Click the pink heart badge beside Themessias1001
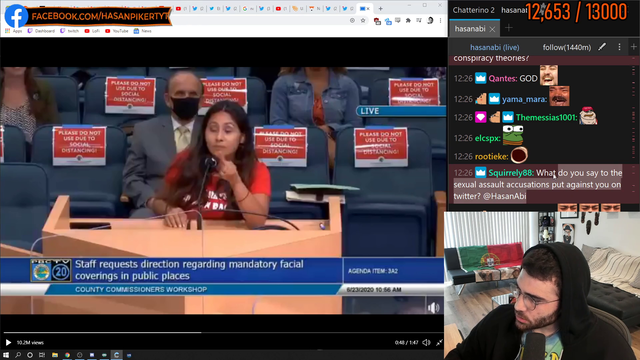This screenshot has height=360, width=640. pyautogui.click(x=480, y=118)
